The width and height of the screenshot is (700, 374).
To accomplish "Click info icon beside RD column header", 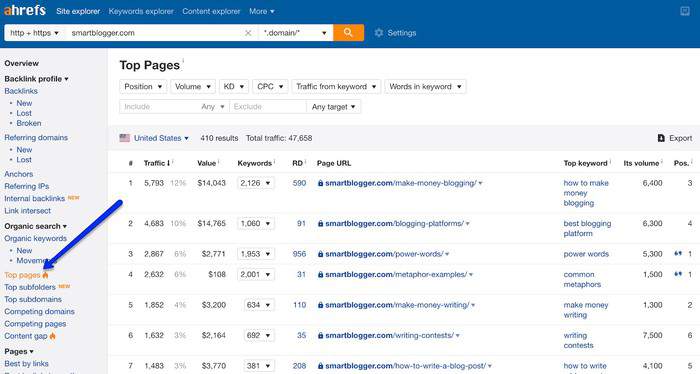I will click(x=305, y=162).
